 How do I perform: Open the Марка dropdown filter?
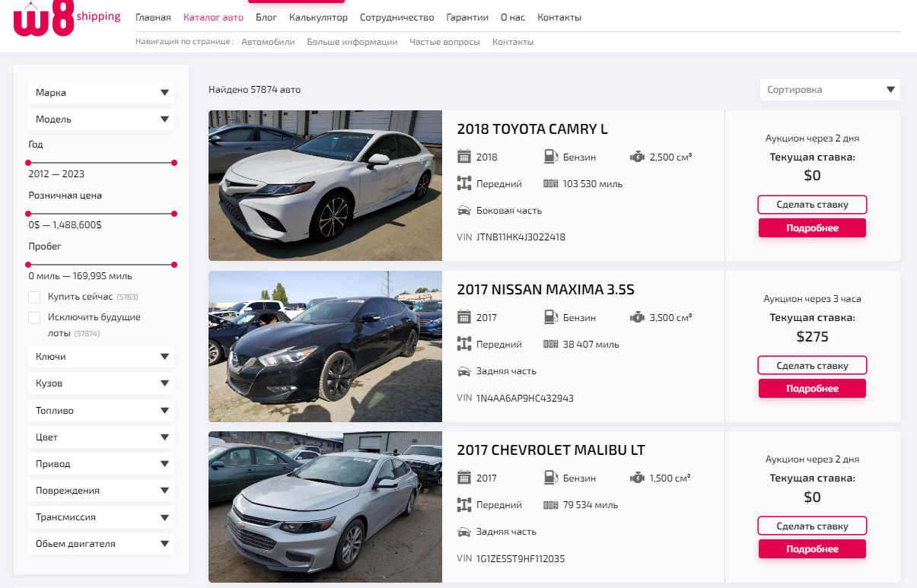[x=101, y=93]
